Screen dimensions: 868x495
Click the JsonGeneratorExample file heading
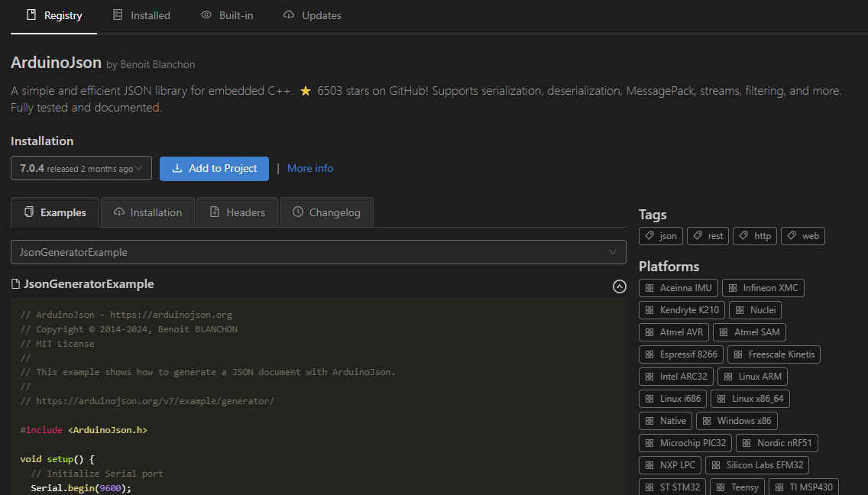point(89,284)
